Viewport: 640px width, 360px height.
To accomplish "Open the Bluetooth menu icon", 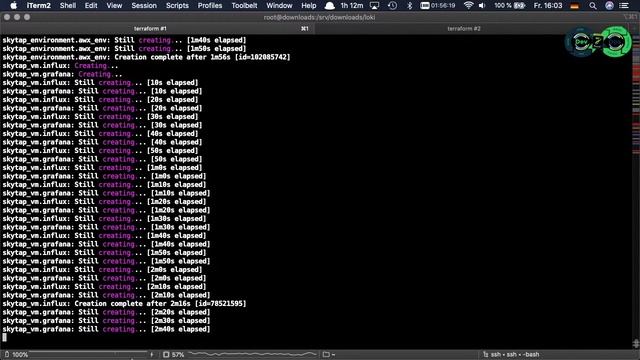I will tap(410, 6).
